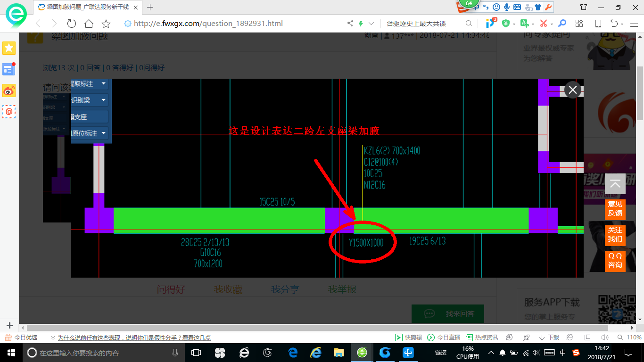
Task: Click the browser back arrow
Action: (x=38, y=24)
